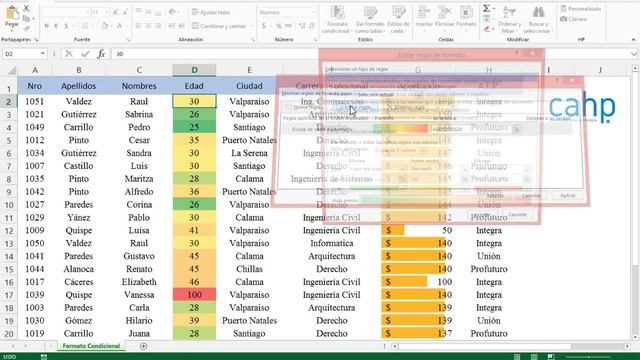Screen dimensions: 640x360
Task: Click the font color A icon
Action: pos(120,26)
